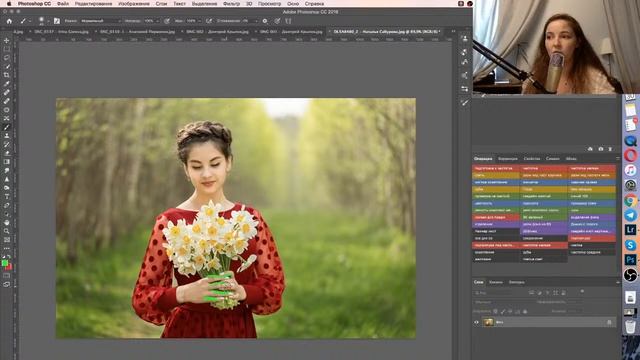Select the Clone Stamp tool
640x360 pixels.
[x=7, y=136]
